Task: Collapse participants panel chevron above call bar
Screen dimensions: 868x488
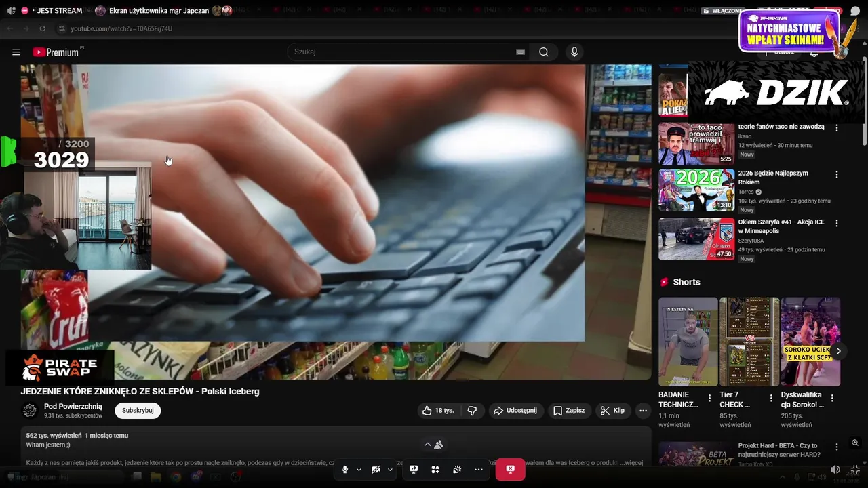Action: click(x=427, y=445)
